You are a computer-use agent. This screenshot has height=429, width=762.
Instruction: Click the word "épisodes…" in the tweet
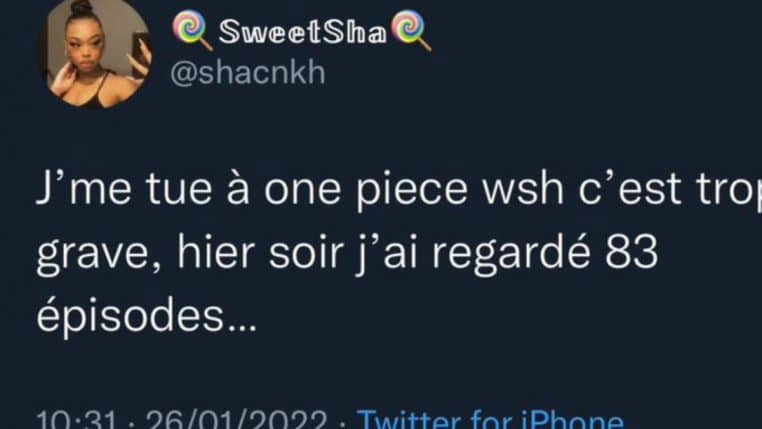tap(146, 318)
